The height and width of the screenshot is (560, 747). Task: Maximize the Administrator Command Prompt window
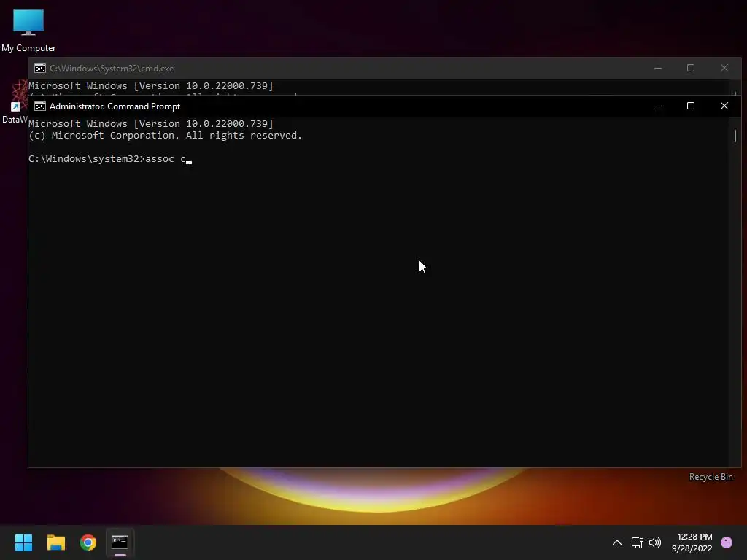click(x=691, y=106)
